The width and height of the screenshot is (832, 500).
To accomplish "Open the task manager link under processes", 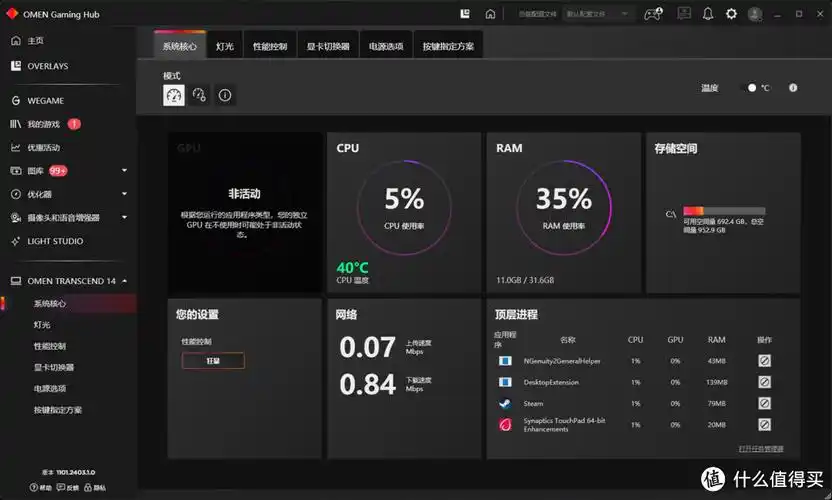I will click(x=761, y=449).
